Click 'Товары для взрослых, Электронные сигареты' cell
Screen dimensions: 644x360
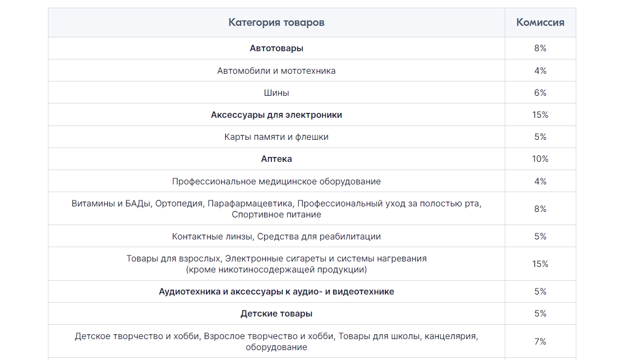click(276, 264)
